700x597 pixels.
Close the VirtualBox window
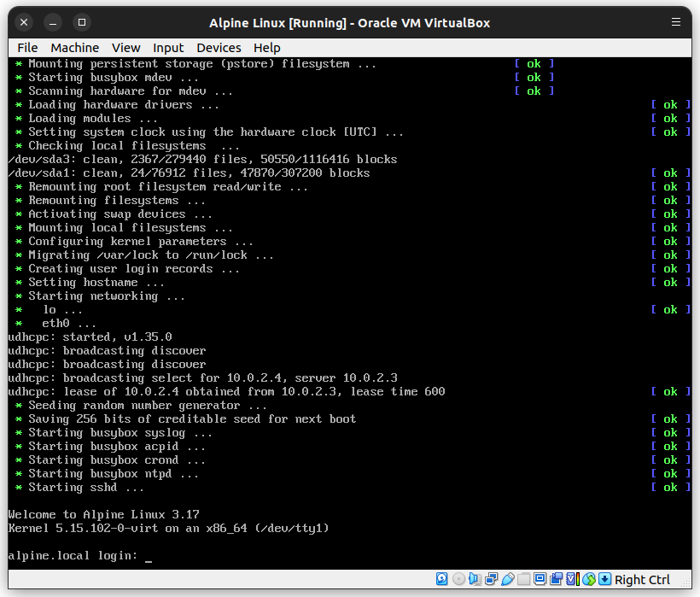pyautogui.click(x=24, y=22)
